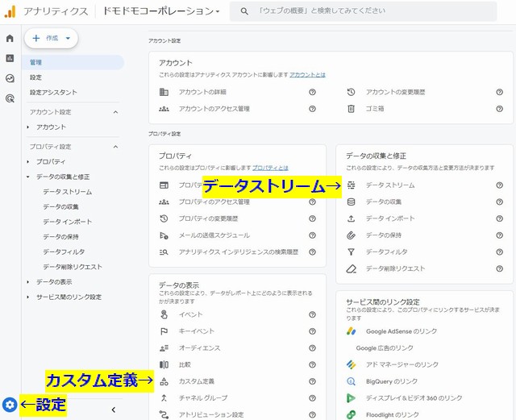Viewport: 516px width, 420px height.
Task: Collapse the データの収集と修正 tree item
Action: [x=28, y=177]
